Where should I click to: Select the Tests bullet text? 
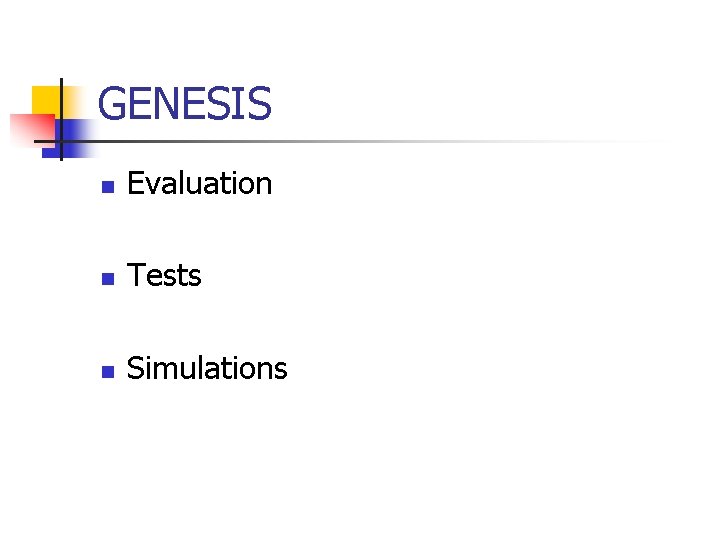(165, 276)
